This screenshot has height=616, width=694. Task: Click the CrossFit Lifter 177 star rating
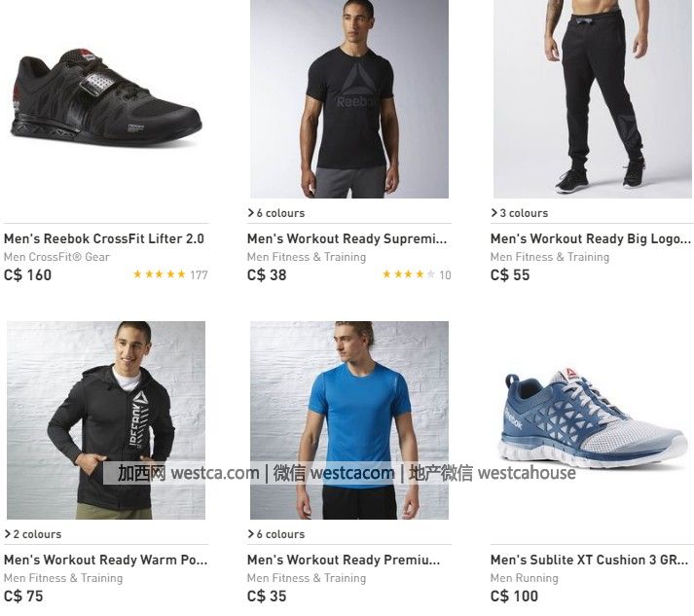[x=170, y=274]
